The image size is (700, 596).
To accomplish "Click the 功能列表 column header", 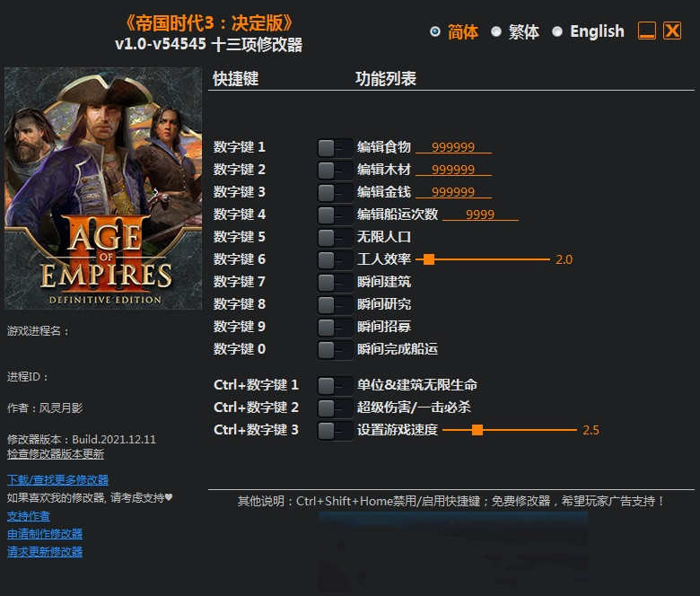I will (386, 79).
